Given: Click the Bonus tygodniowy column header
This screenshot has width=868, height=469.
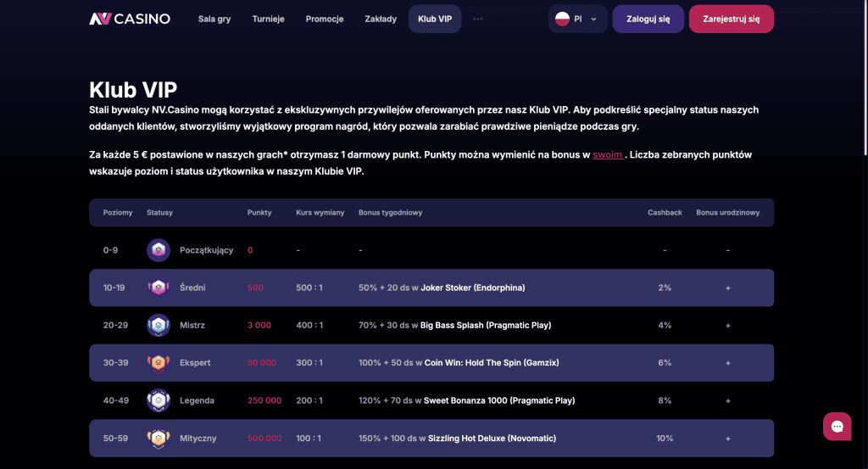Looking at the screenshot, I should [x=390, y=213].
